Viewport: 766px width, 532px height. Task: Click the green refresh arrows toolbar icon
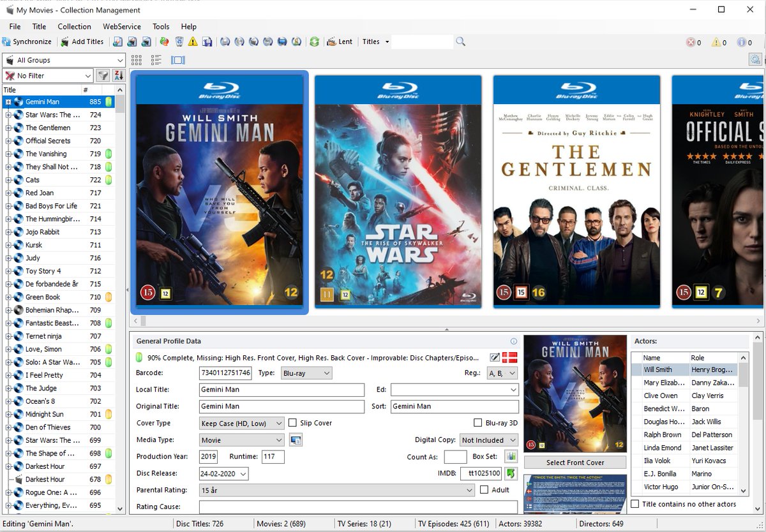[x=314, y=41]
